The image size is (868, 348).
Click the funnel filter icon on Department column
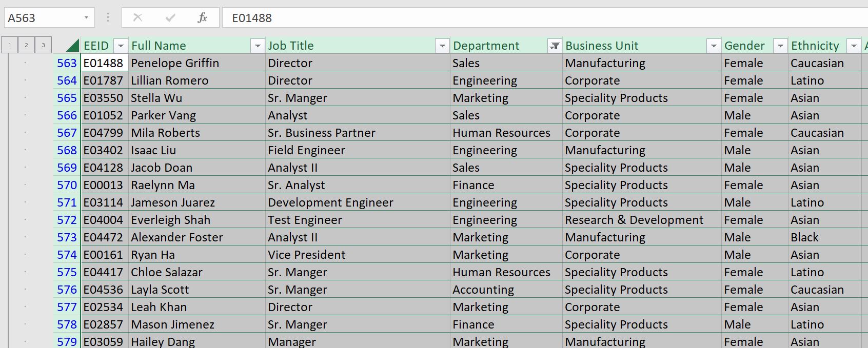pos(554,46)
